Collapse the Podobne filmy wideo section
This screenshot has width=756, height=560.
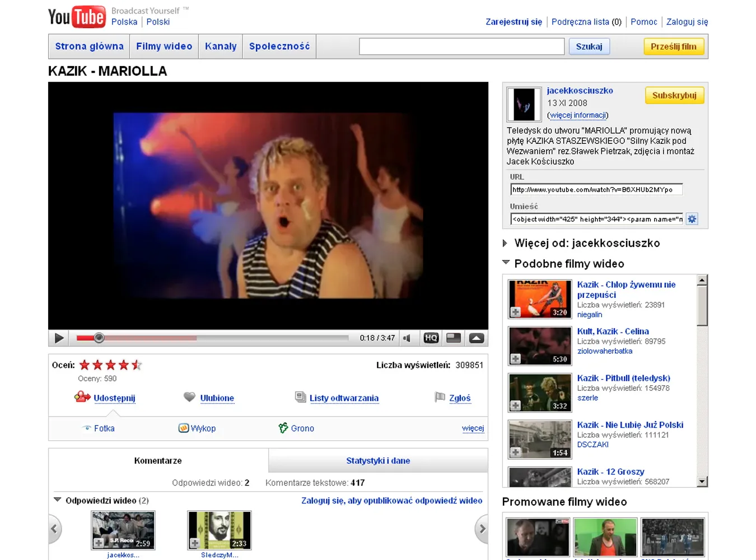[506, 263]
